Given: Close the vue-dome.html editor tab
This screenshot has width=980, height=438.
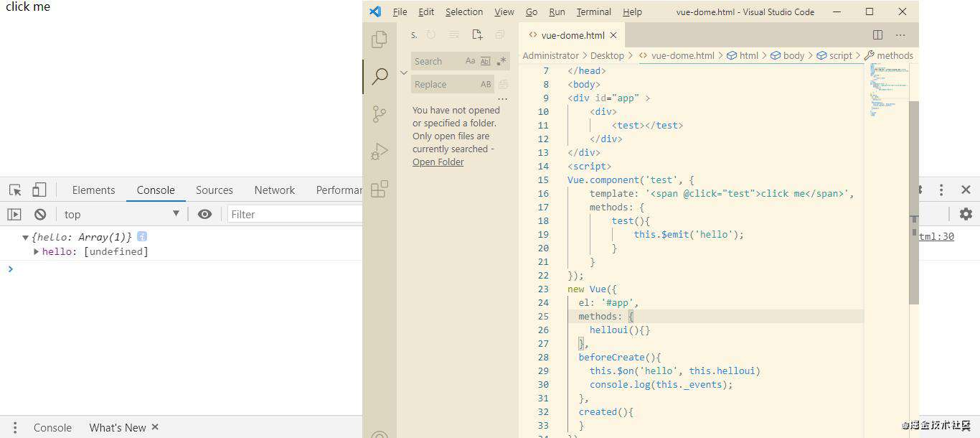Looking at the screenshot, I should [x=613, y=35].
